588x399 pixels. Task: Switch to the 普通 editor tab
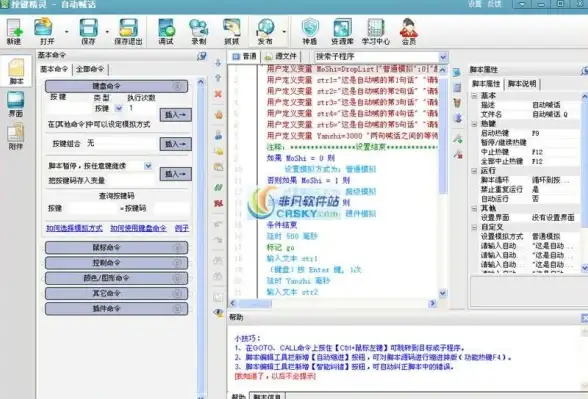(244, 56)
